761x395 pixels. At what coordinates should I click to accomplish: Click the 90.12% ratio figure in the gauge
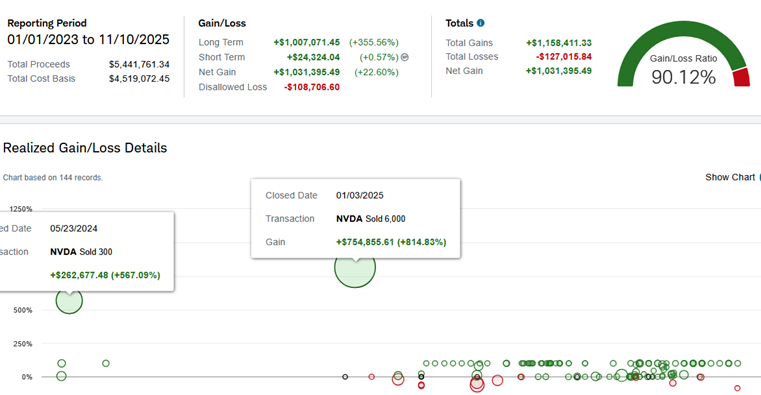[x=683, y=77]
